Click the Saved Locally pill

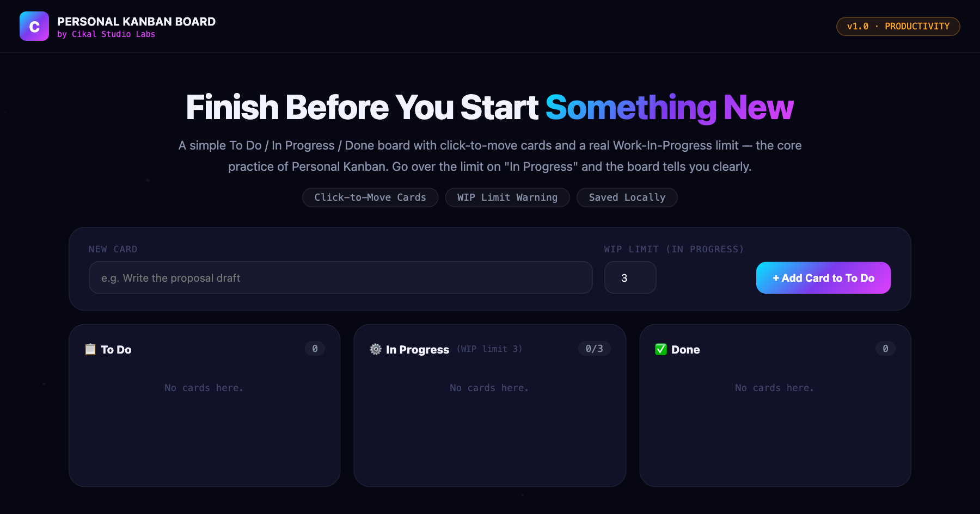tap(627, 197)
